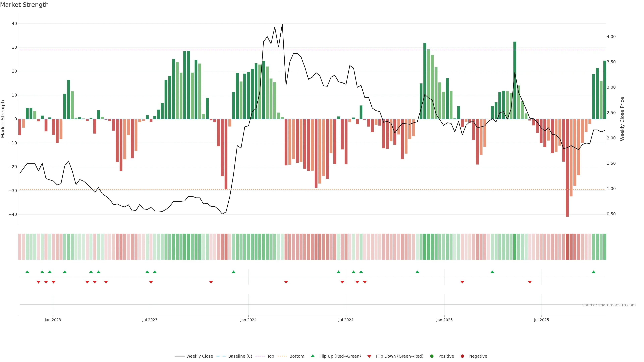Viewport: 644px width, 362px height.
Task: Click green Positive legend dot
Action: pyautogui.click(x=432, y=356)
